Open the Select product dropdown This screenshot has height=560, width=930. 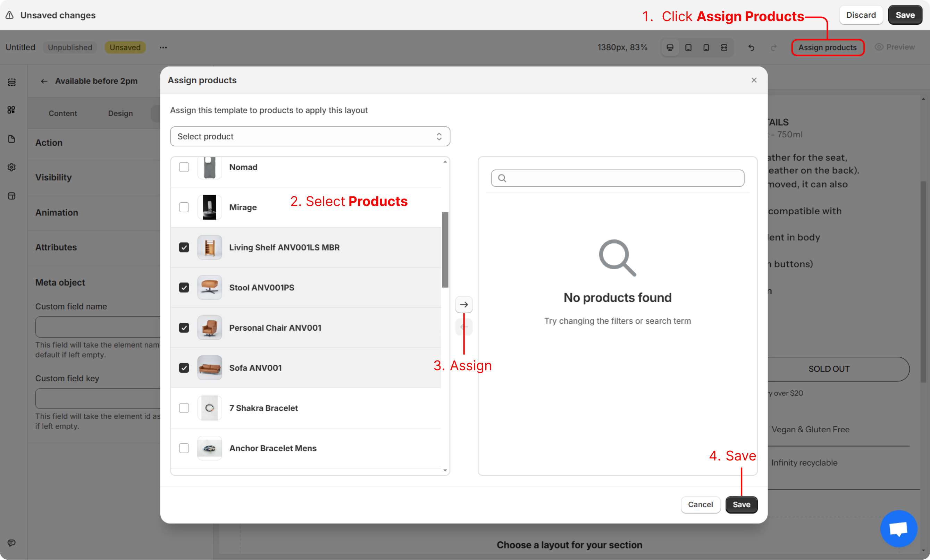[x=310, y=136]
